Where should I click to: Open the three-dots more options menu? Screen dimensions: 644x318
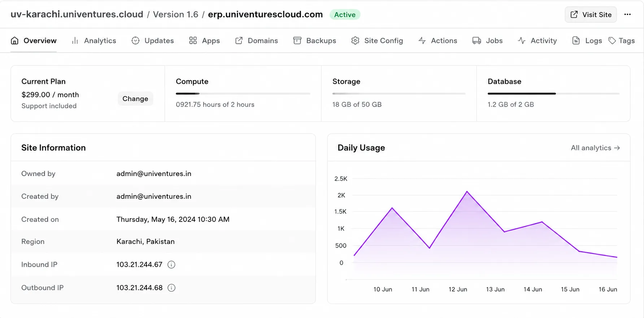point(627,14)
